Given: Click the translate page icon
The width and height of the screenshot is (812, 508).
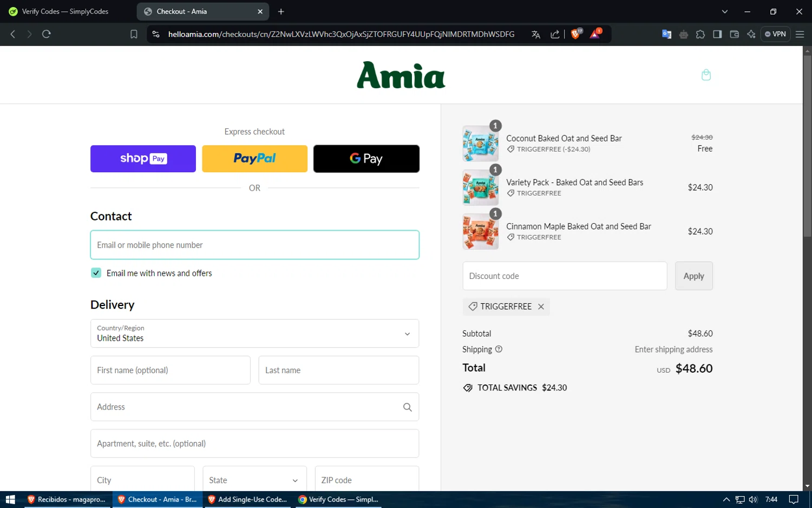Looking at the screenshot, I should (536, 34).
